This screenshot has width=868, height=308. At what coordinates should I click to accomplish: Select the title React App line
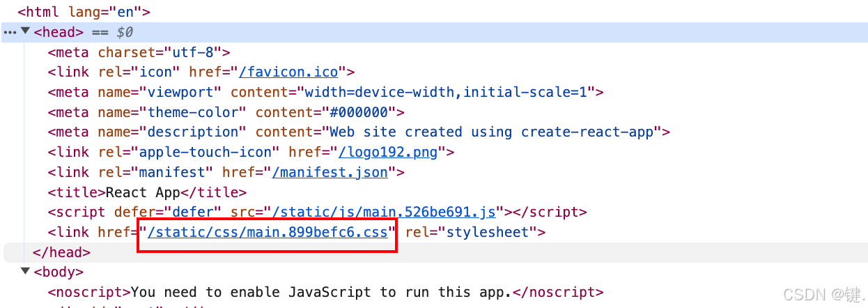(147, 192)
